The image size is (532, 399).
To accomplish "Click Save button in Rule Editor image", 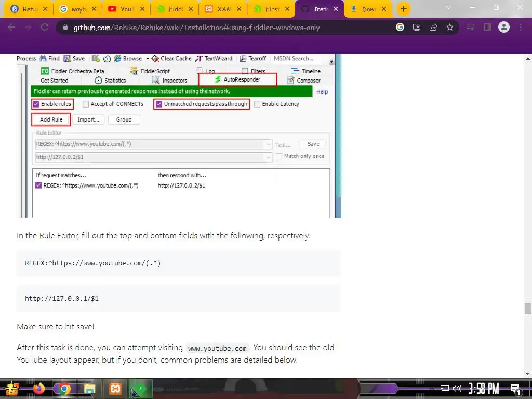I will [x=313, y=144].
